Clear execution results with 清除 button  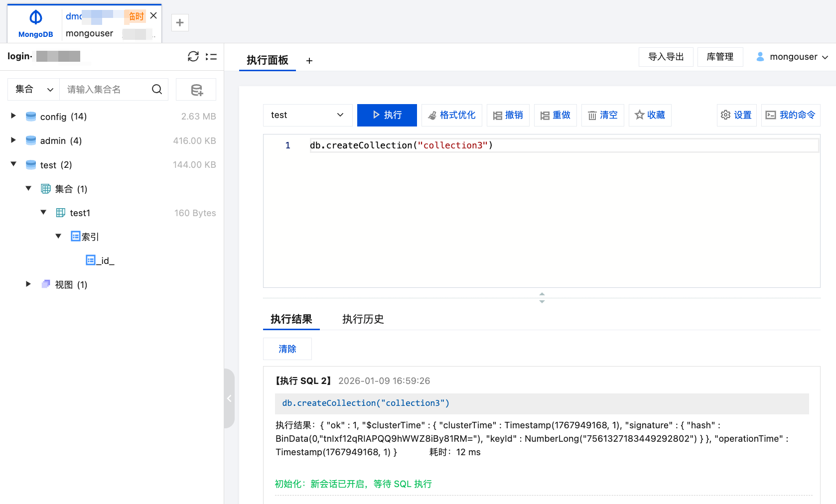pos(287,349)
